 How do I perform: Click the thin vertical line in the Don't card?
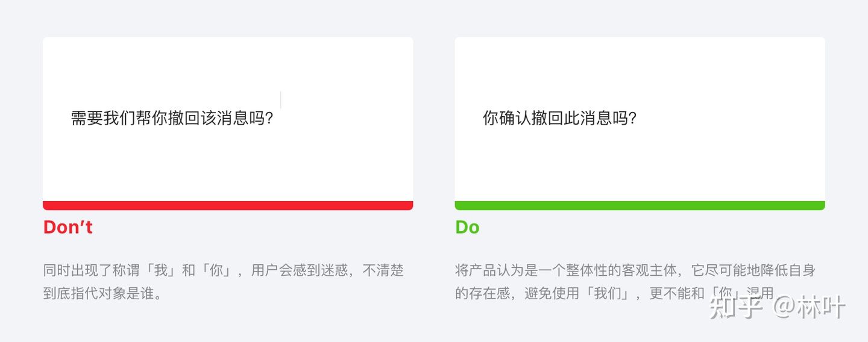(281, 100)
